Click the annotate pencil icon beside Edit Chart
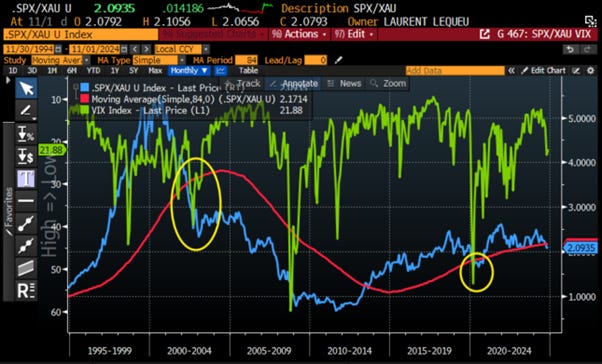This screenshot has width=602, height=364. (x=576, y=71)
